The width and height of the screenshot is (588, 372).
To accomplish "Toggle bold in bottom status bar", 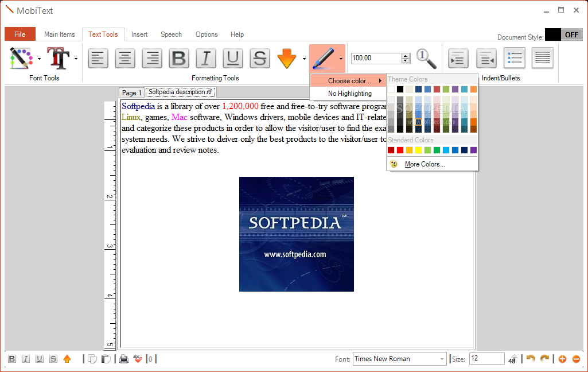I will click(x=12, y=359).
